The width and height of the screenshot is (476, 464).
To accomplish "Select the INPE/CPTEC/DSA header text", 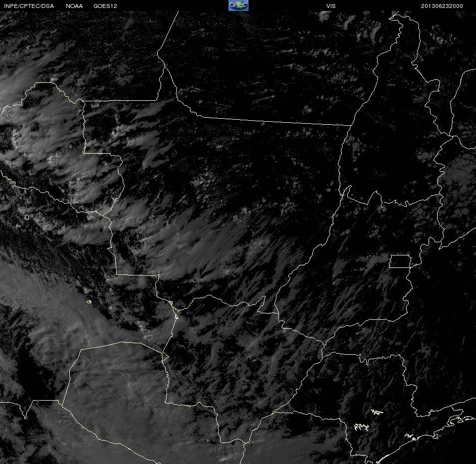I will tap(29, 6).
